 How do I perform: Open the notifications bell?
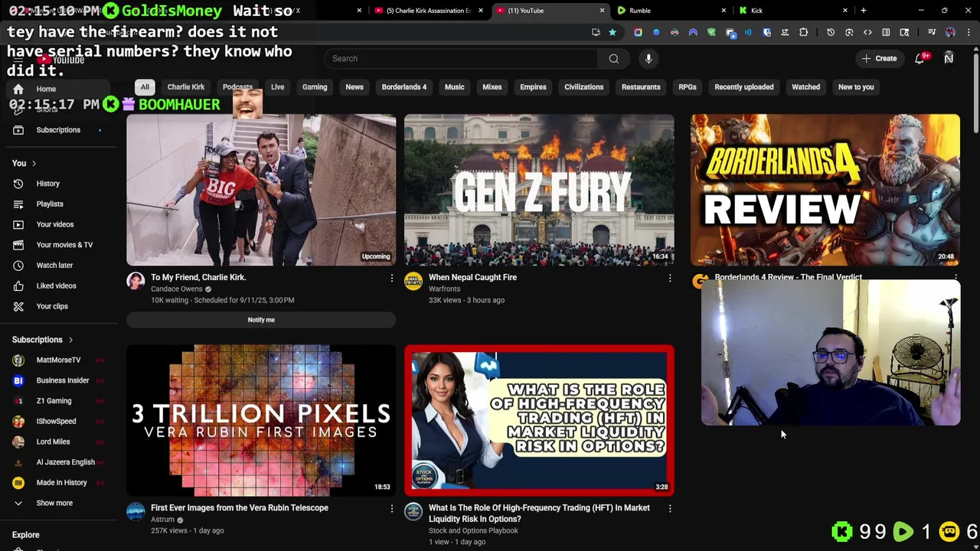pos(920,59)
